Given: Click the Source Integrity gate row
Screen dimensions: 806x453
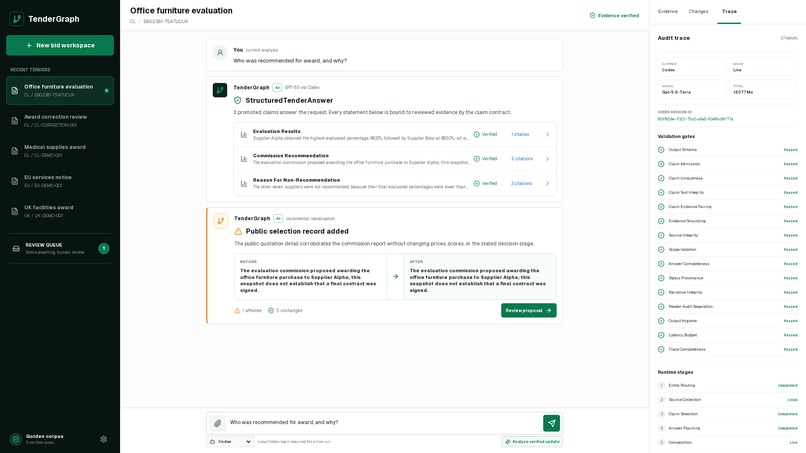Looking at the screenshot, I should 727,235.
